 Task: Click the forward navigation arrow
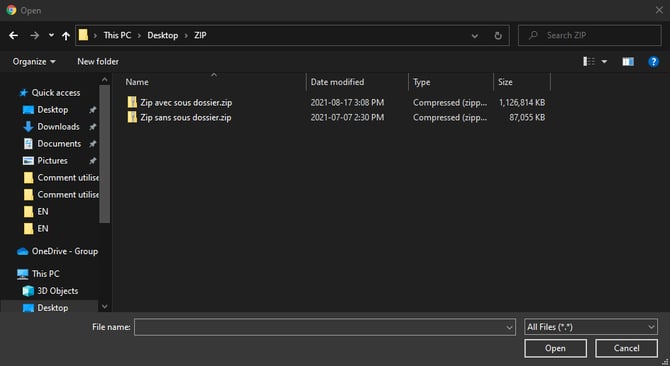tap(34, 35)
